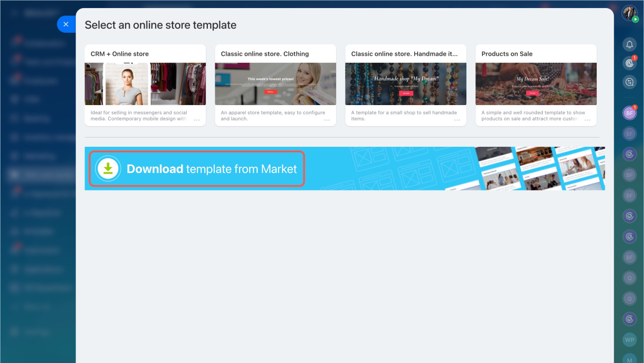The image size is (644, 363).
Task: Expand the Handmade template description ellipsis
Action: point(457,120)
